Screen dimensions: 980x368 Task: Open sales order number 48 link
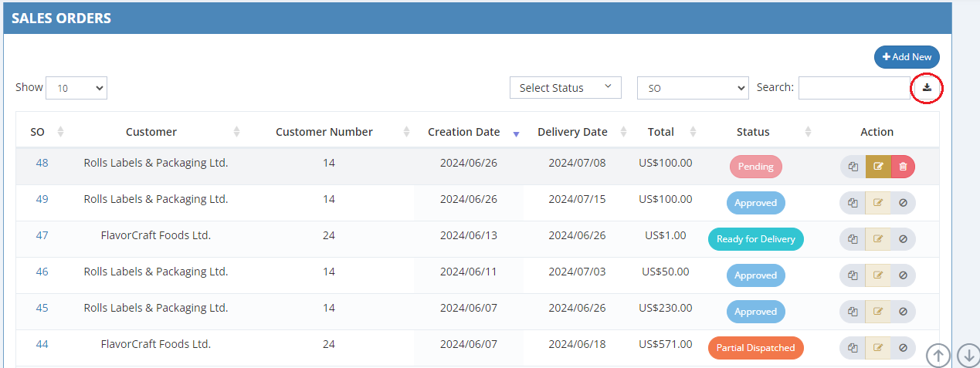pyautogui.click(x=42, y=163)
